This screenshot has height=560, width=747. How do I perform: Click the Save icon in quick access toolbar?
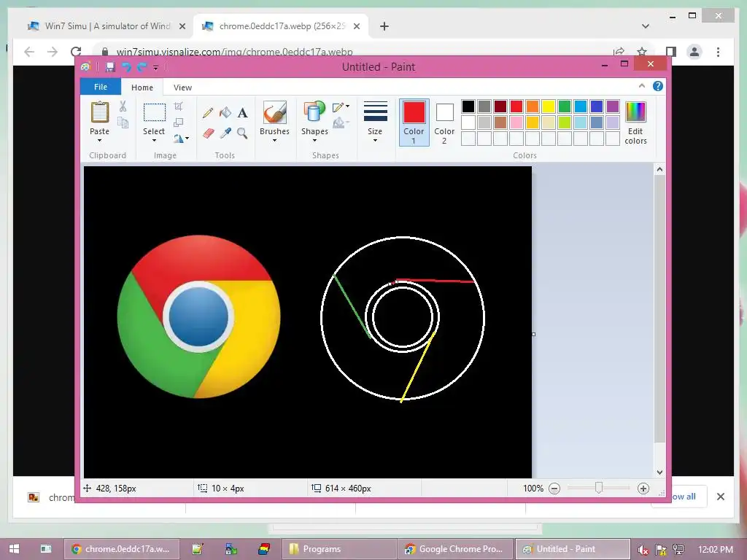tap(110, 67)
